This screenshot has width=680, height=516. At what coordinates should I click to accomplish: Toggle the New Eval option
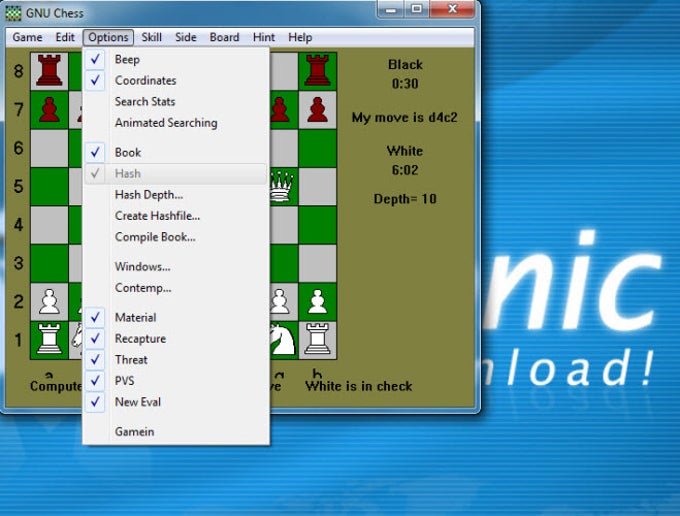pyautogui.click(x=176, y=402)
